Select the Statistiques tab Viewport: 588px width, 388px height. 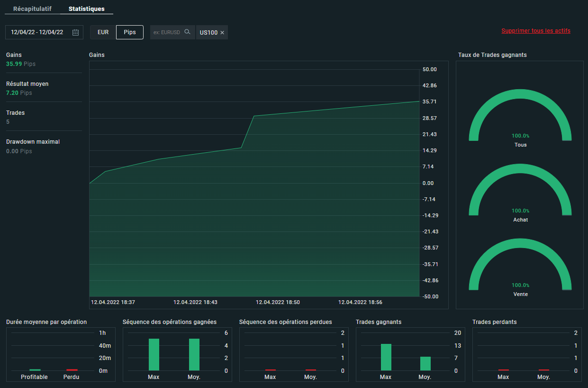coord(87,9)
